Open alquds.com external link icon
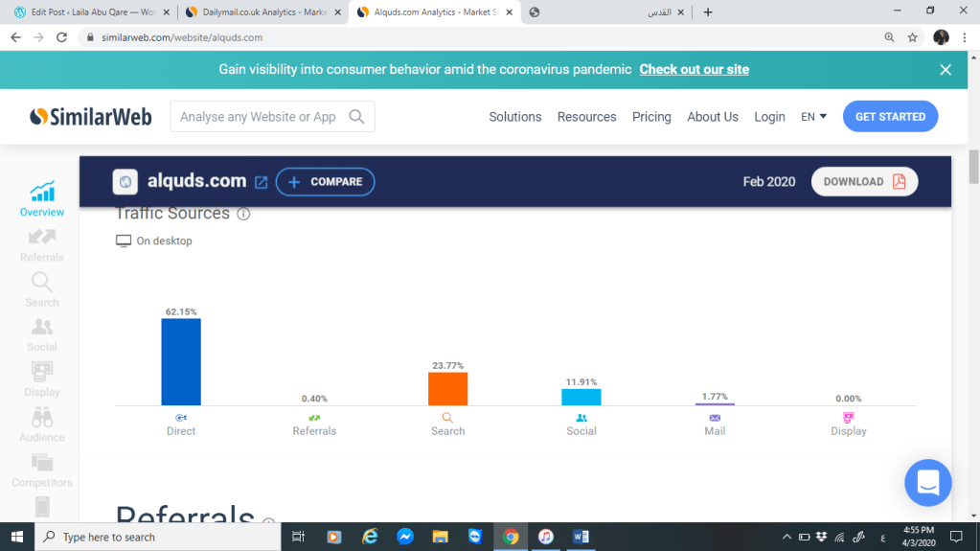980x551 pixels. [x=262, y=182]
